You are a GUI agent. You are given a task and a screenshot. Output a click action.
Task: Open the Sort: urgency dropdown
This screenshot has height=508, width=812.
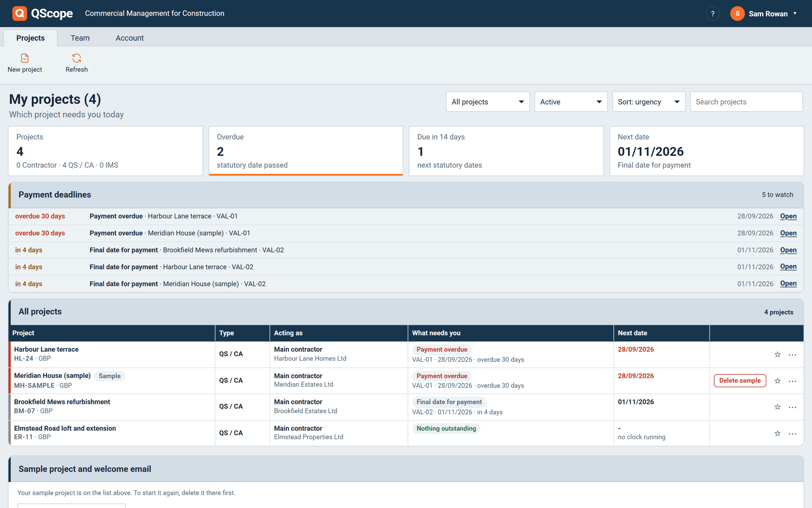point(649,102)
